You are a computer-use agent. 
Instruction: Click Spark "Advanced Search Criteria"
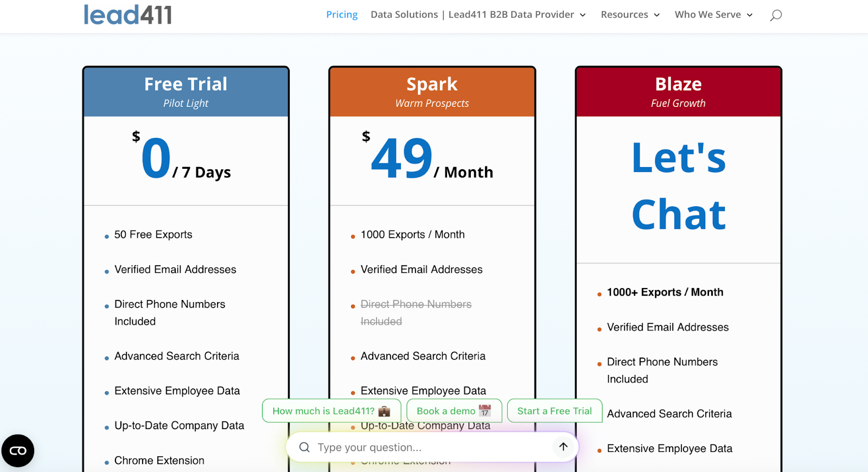(x=423, y=356)
